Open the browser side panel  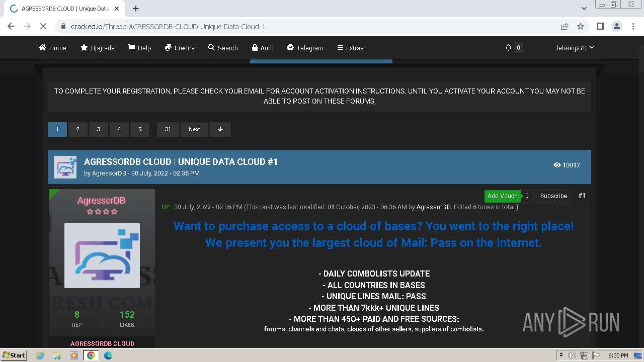[x=600, y=26]
